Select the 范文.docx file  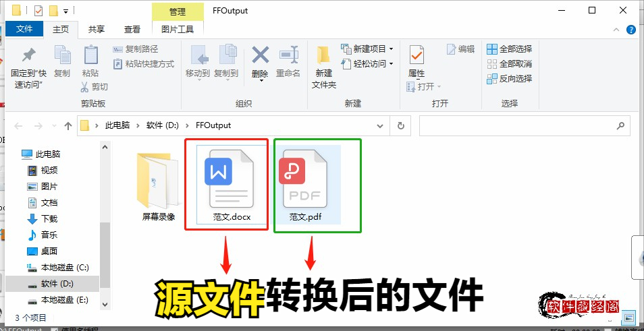(232, 185)
